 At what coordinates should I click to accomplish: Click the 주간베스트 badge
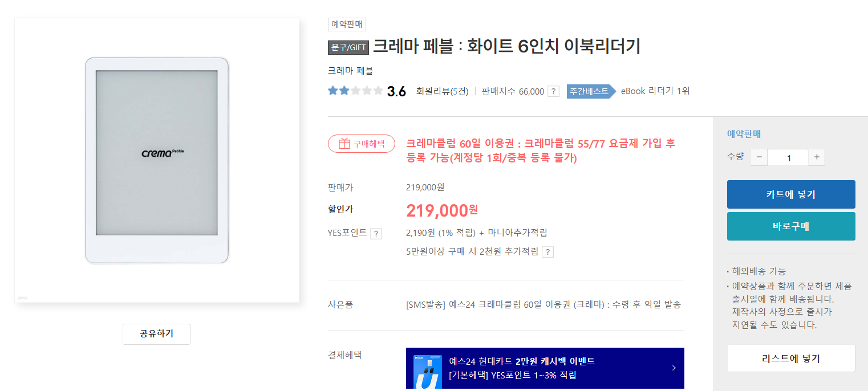[x=591, y=91]
